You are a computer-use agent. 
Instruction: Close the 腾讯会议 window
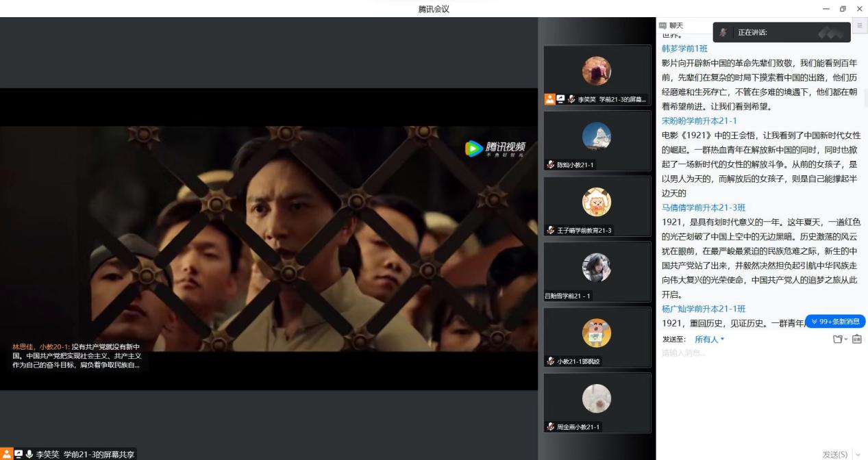click(x=859, y=9)
